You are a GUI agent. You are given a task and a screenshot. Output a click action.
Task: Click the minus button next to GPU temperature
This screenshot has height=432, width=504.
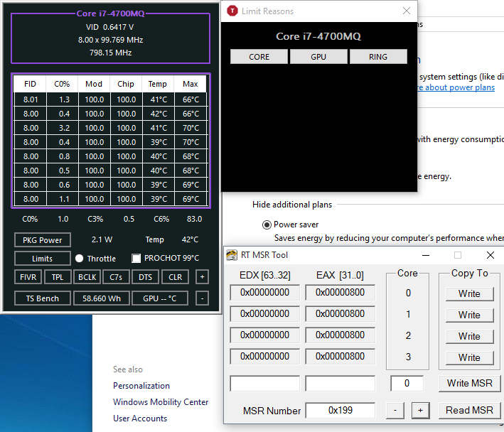[x=203, y=298]
